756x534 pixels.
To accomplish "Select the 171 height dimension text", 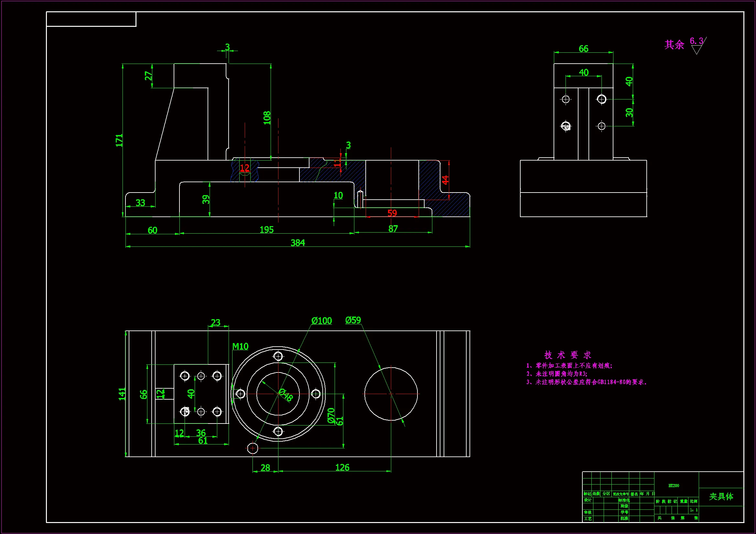I will (119, 141).
